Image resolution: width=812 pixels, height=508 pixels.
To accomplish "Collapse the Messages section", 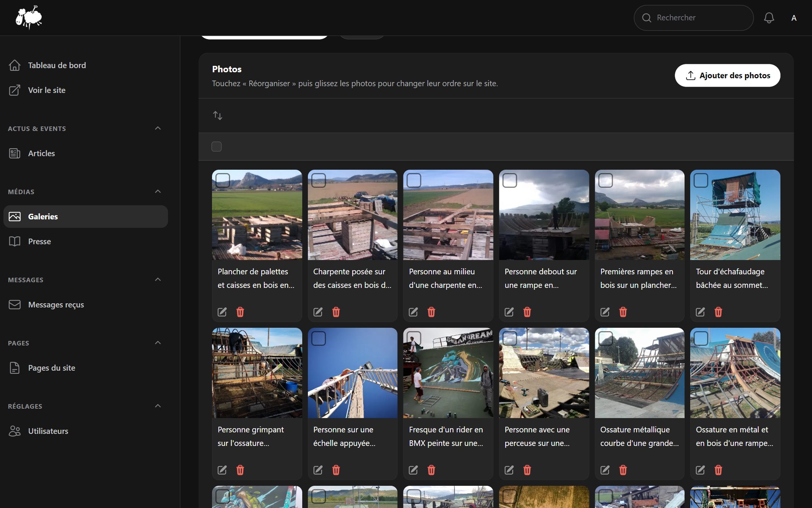I will (158, 280).
